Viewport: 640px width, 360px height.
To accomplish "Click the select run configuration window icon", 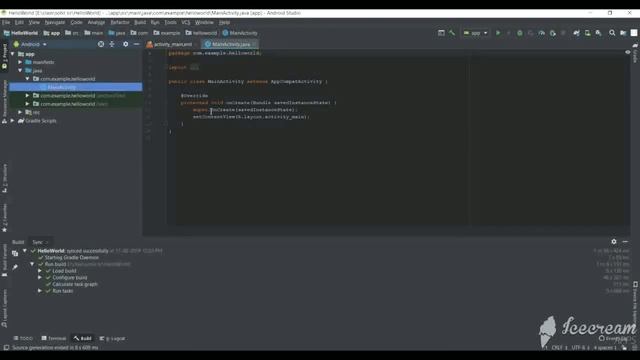I will coord(441,33).
